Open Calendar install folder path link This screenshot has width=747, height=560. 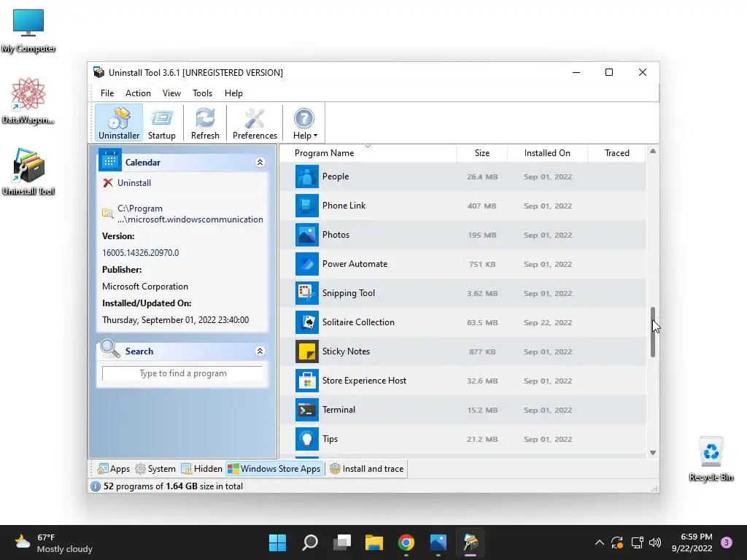click(190, 214)
